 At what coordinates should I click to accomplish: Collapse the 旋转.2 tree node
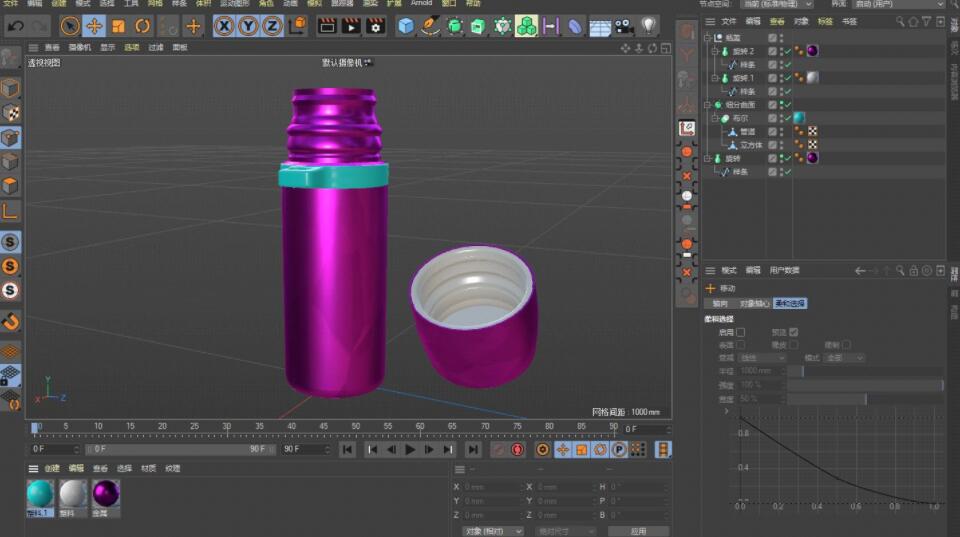coord(714,51)
